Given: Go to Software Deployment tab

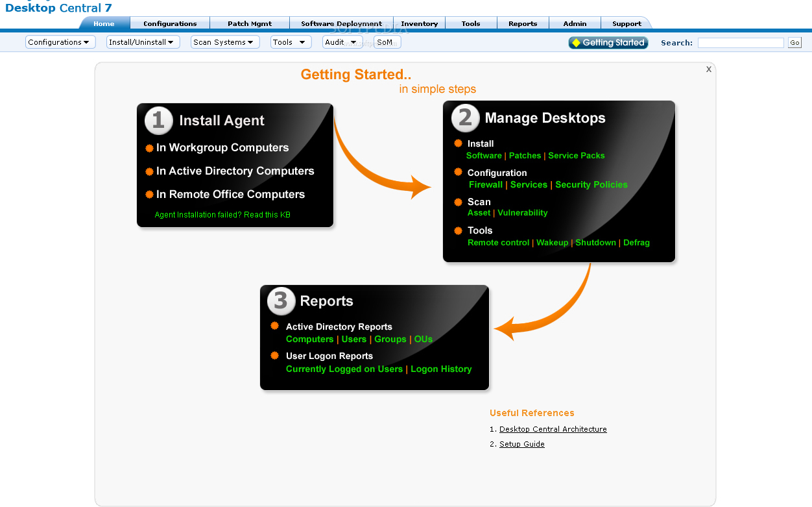Looking at the screenshot, I should click(x=341, y=23).
